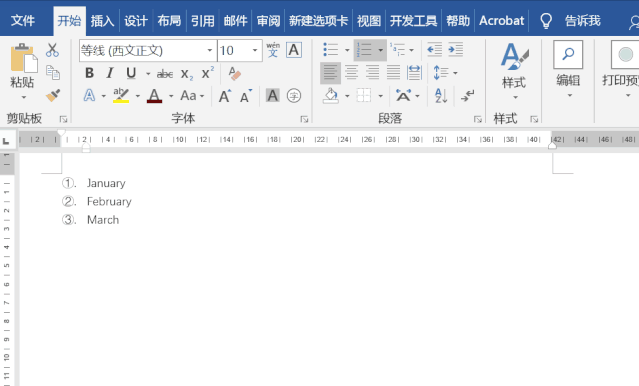Show or hide paragraph marks
Screen dimensions: 639x386
point(467,96)
